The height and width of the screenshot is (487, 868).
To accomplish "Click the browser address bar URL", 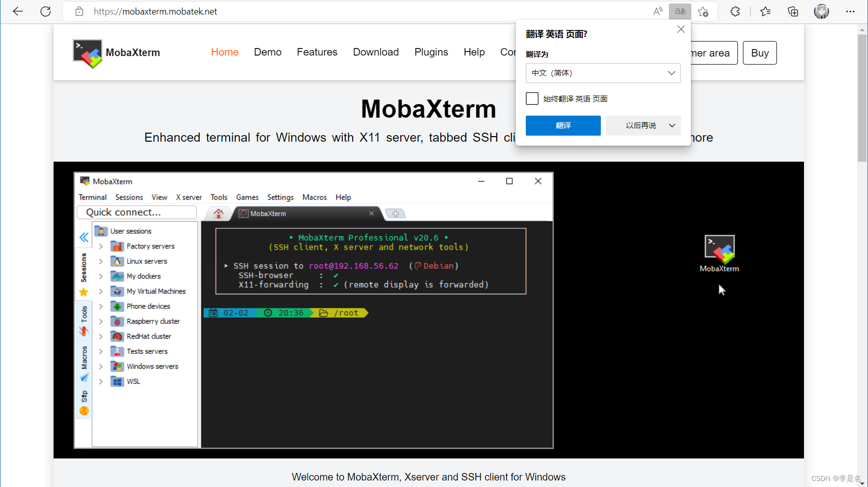I will pyautogui.click(x=156, y=12).
